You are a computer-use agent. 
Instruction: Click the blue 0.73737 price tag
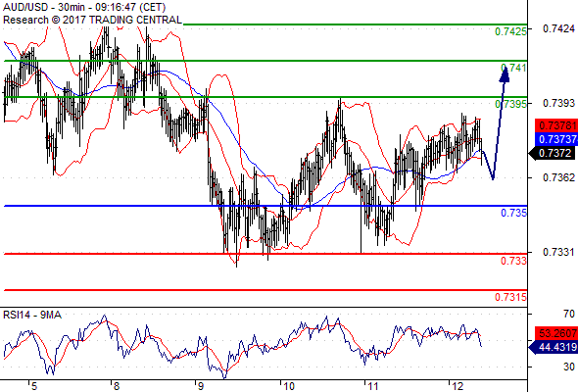coord(556,139)
